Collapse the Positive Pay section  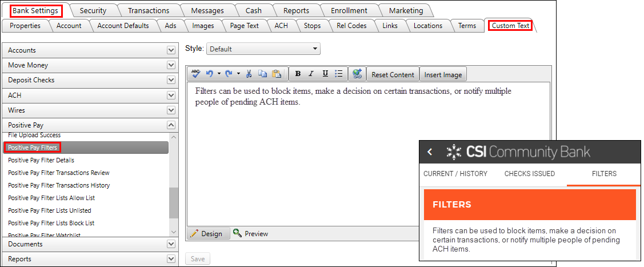click(x=171, y=125)
